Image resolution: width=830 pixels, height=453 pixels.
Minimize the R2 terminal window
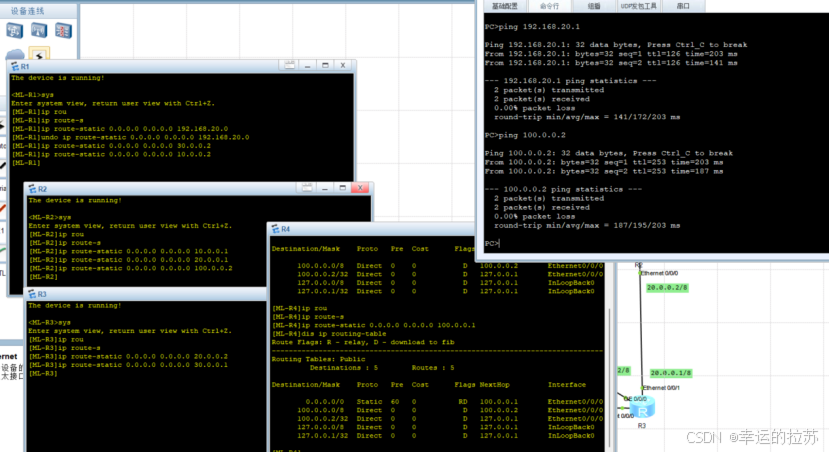point(325,188)
